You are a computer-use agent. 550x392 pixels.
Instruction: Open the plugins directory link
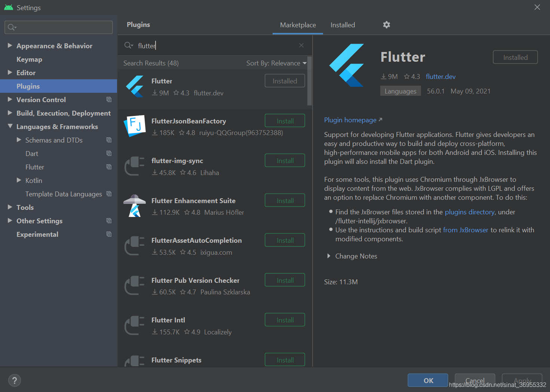pyautogui.click(x=470, y=212)
